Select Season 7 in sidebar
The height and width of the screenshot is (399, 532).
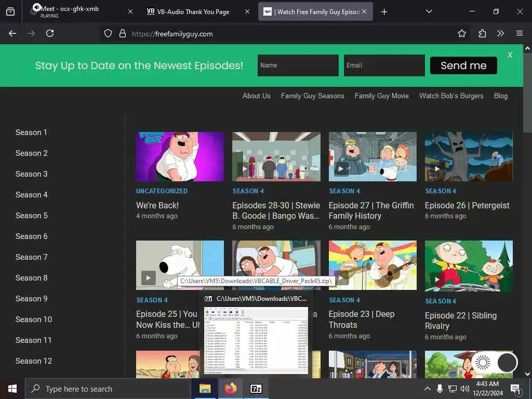(32, 257)
